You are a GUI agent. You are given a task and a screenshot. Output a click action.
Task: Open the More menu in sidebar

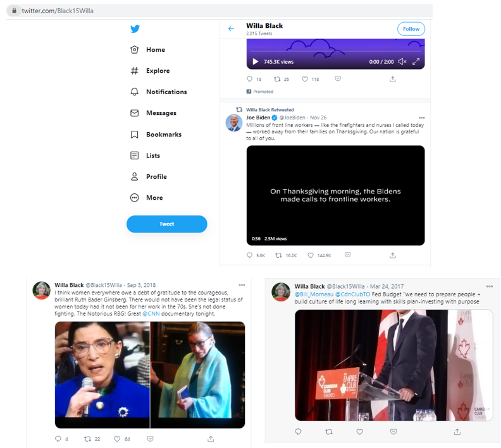tap(147, 198)
